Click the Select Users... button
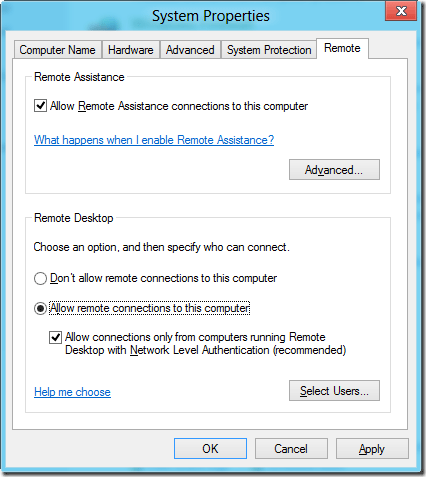Image resolution: width=426 pixels, height=477 pixels. point(334,390)
